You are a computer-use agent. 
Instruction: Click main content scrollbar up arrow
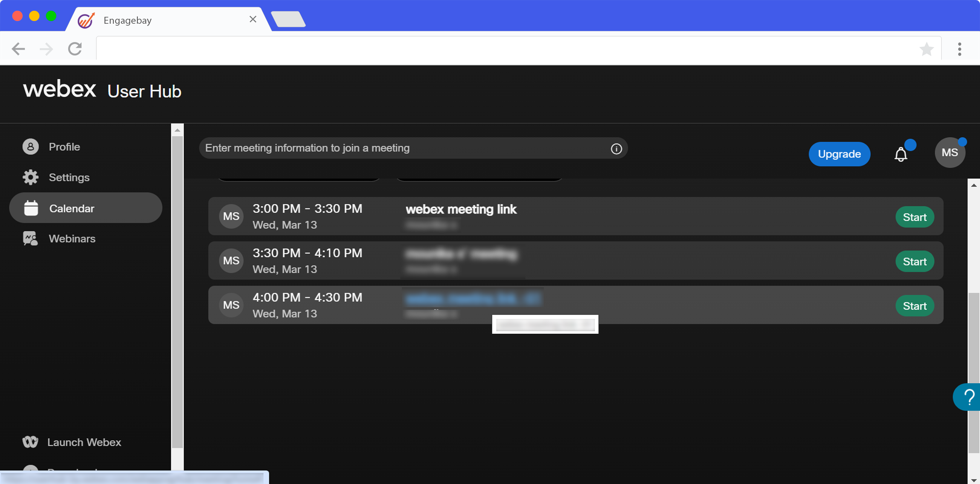point(974,186)
